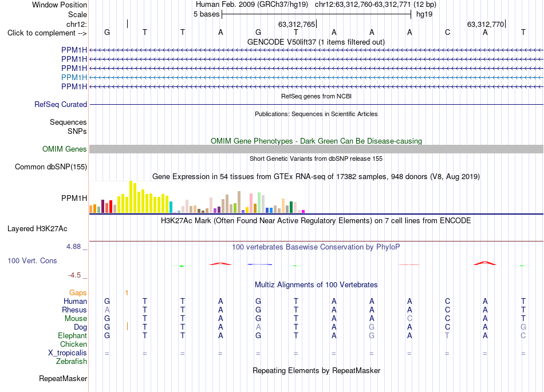
Task: Click 'GENCODE V50lift37 (1 items filtered out)' title
Action: point(316,42)
